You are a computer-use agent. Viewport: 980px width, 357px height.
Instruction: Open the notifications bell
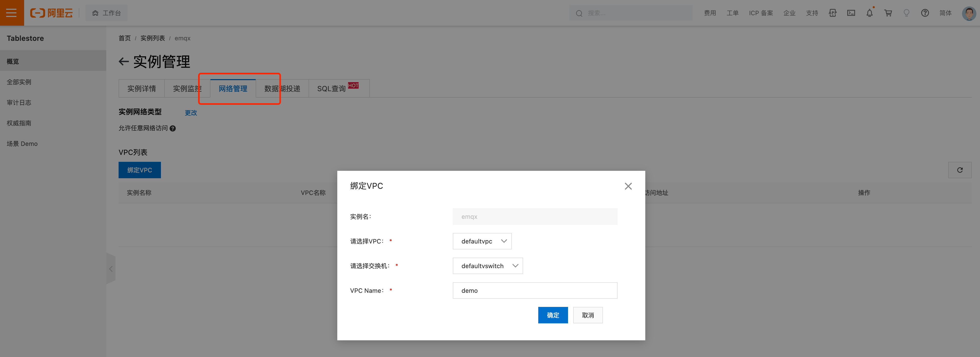(869, 13)
